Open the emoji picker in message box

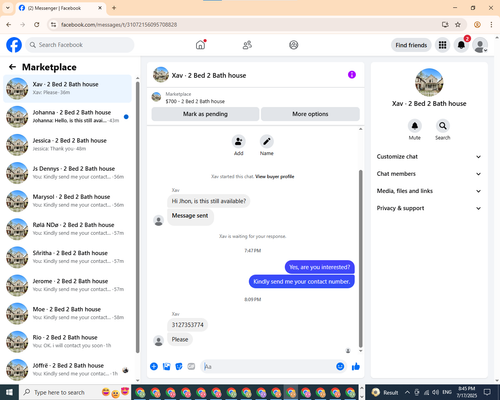340,367
